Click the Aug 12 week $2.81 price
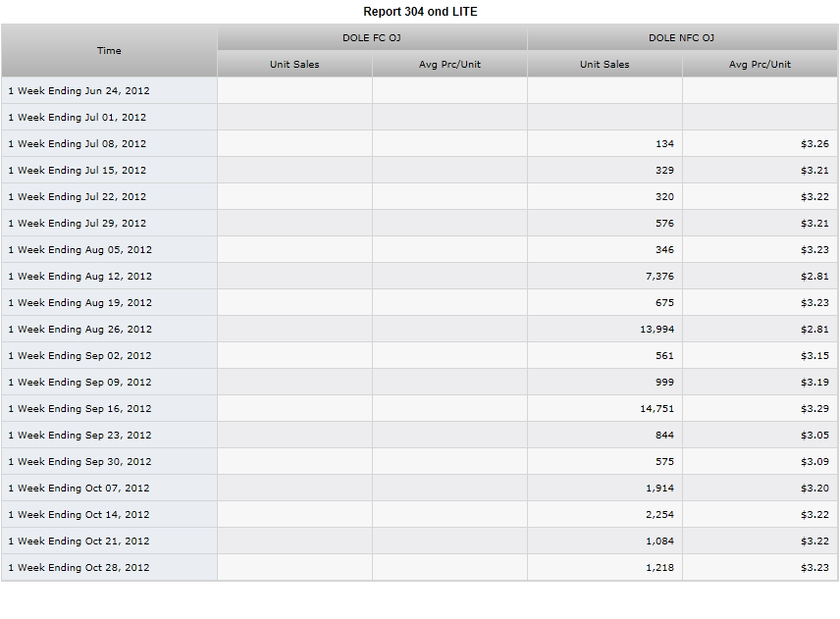 point(814,276)
